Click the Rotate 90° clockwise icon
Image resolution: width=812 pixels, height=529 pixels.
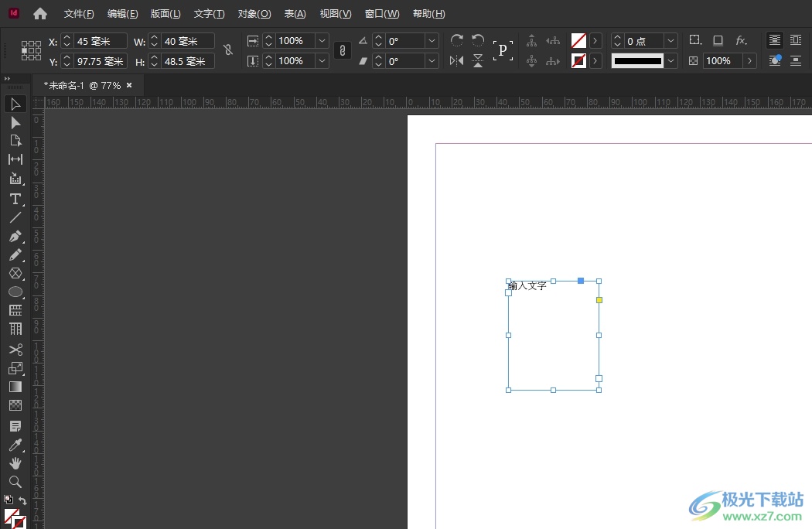click(x=457, y=40)
